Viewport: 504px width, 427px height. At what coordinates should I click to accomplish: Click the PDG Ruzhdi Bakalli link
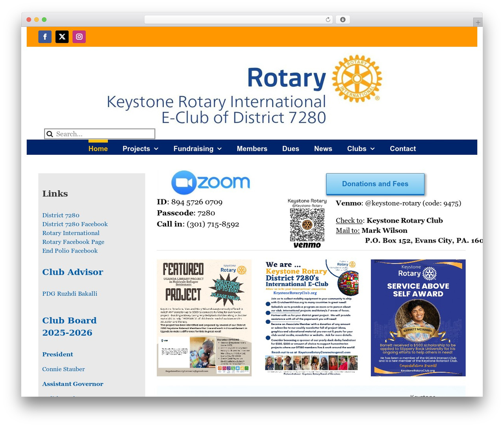pyautogui.click(x=70, y=293)
